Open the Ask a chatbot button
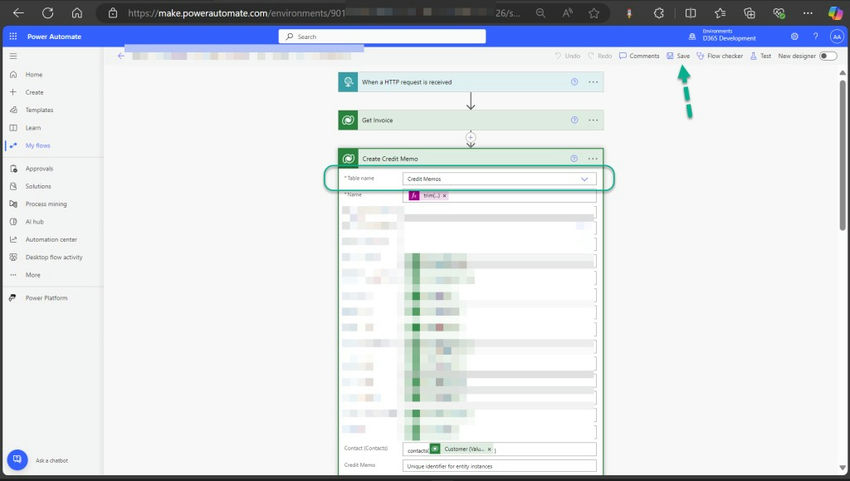Screen dimensions: 850x481 pyautogui.click(x=17, y=460)
